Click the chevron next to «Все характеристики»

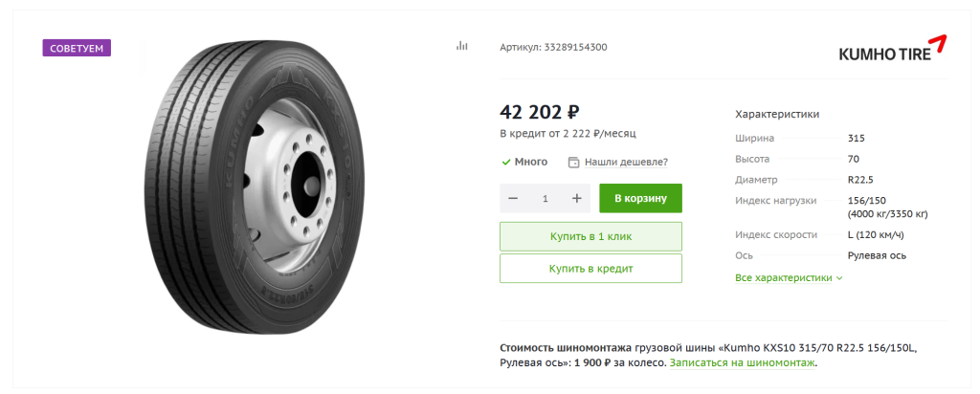coord(839,278)
